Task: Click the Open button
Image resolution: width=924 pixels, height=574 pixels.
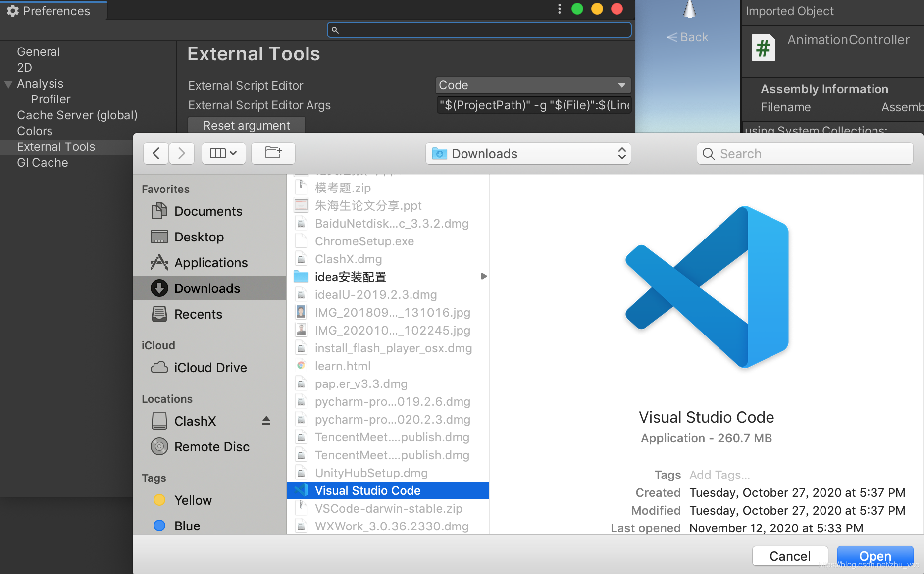Action: click(x=875, y=556)
